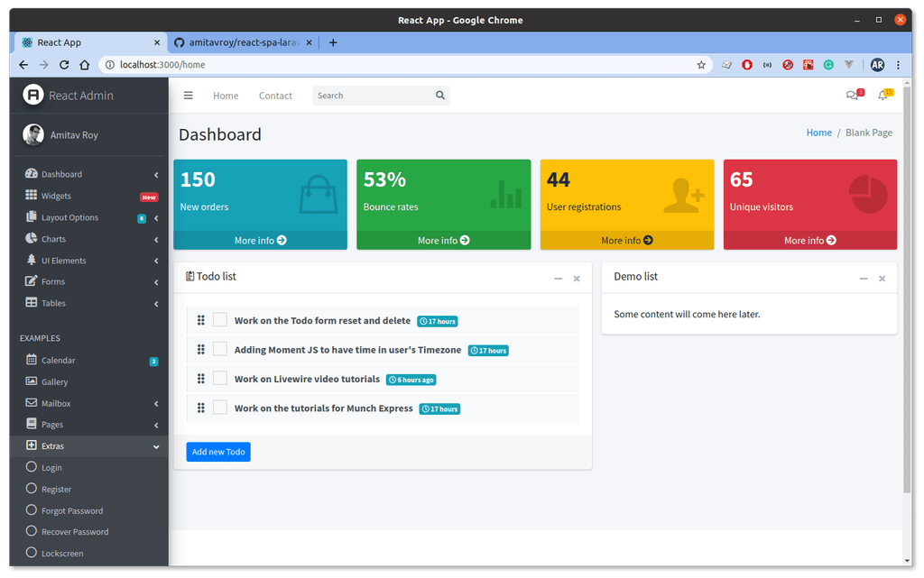Click the Add new Todo button
This screenshot has width=924, height=578.
click(x=218, y=452)
